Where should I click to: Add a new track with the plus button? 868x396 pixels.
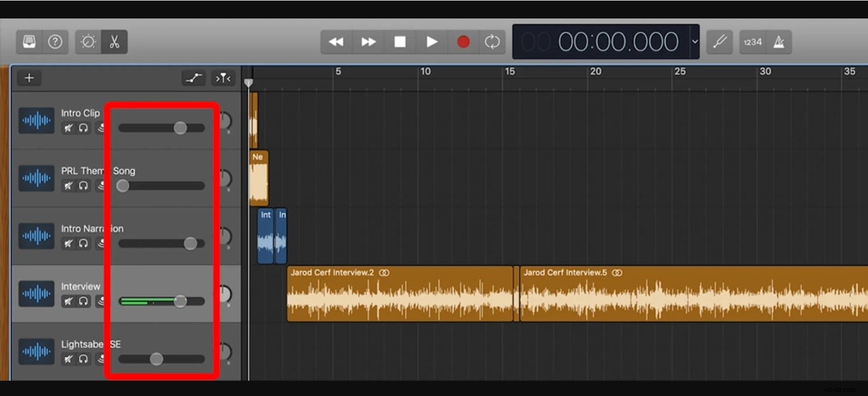(x=29, y=78)
